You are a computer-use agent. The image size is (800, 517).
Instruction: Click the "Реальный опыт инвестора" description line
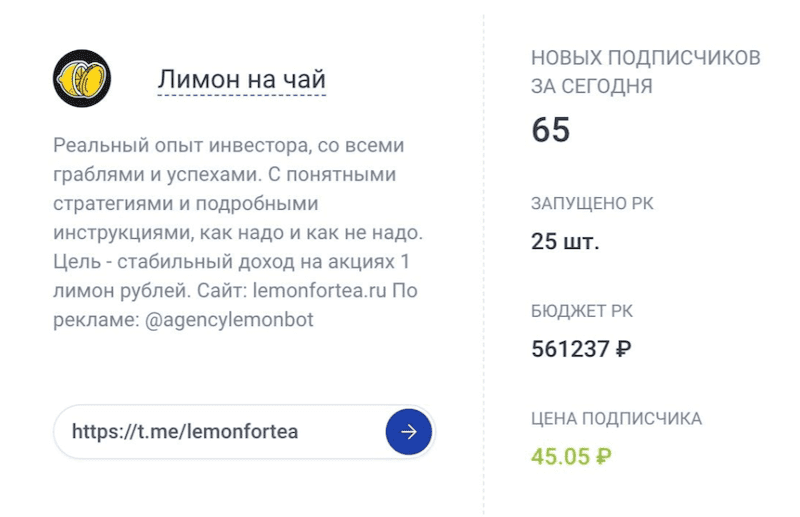pyautogui.click(x=229, y=145)
